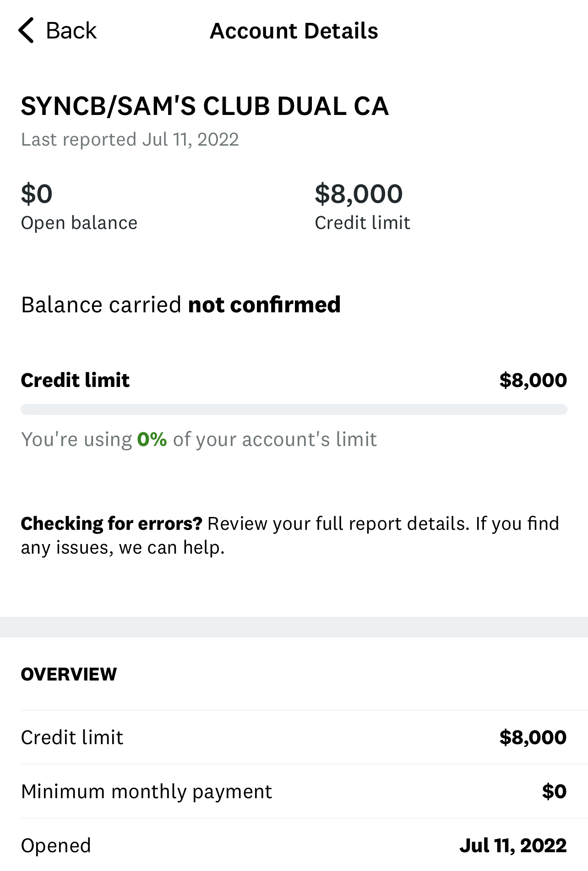Viewport: 588px width, 871px height.
Task: Tap the back chevron arrow icon
Action: tap(27, 31)
